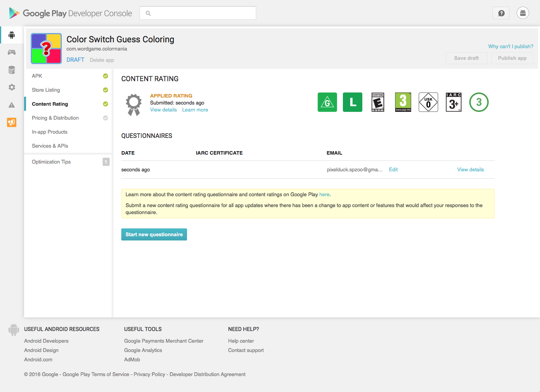The width and height of the screenshot is (540, 392).
Task: Open Privacy Policy link
Action: pyautogui.click(x=149, y=375)
